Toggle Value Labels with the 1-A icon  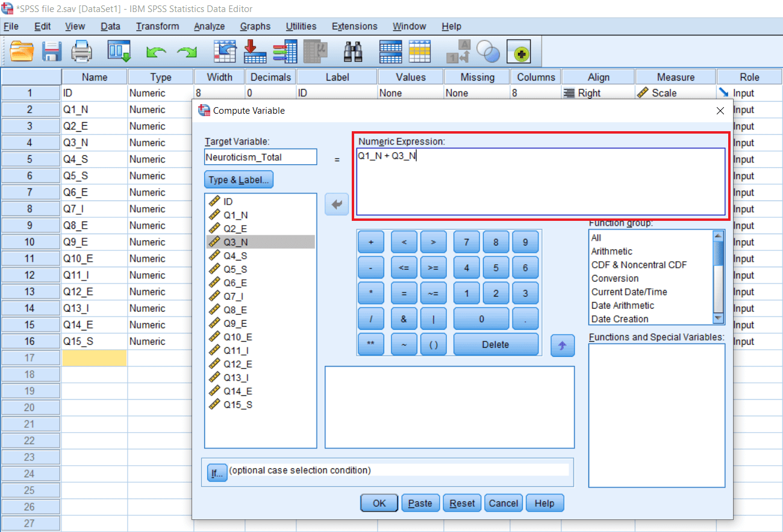pyautogui.click(x=458, y=52)
